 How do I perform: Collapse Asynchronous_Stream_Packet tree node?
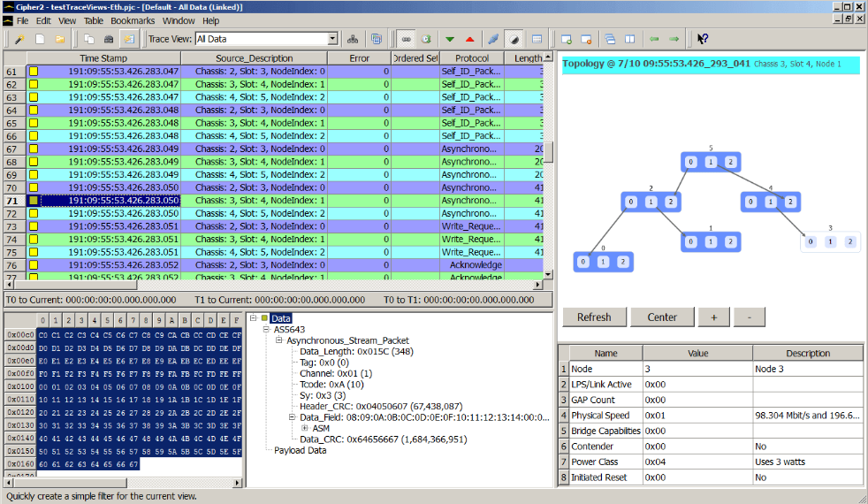(279, 340)
